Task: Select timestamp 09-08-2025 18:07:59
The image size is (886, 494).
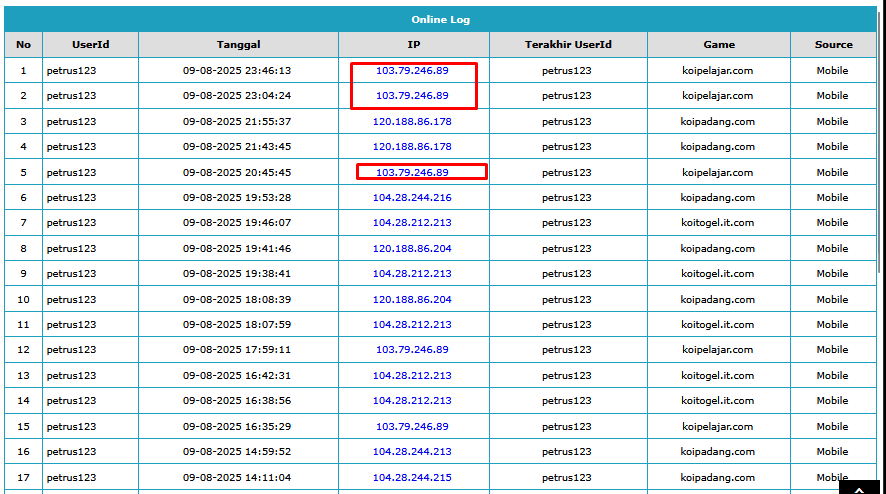Action: click(x=237, y=324)
